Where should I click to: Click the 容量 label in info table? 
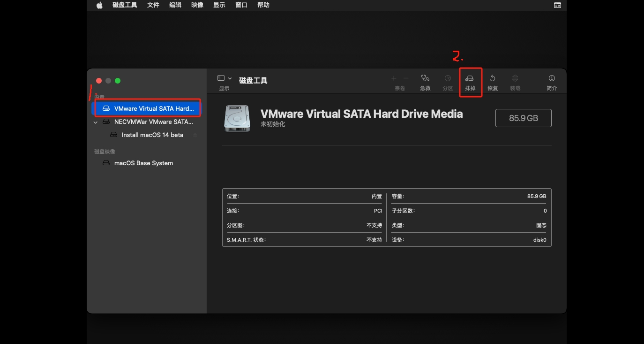[x=398, y=196]
